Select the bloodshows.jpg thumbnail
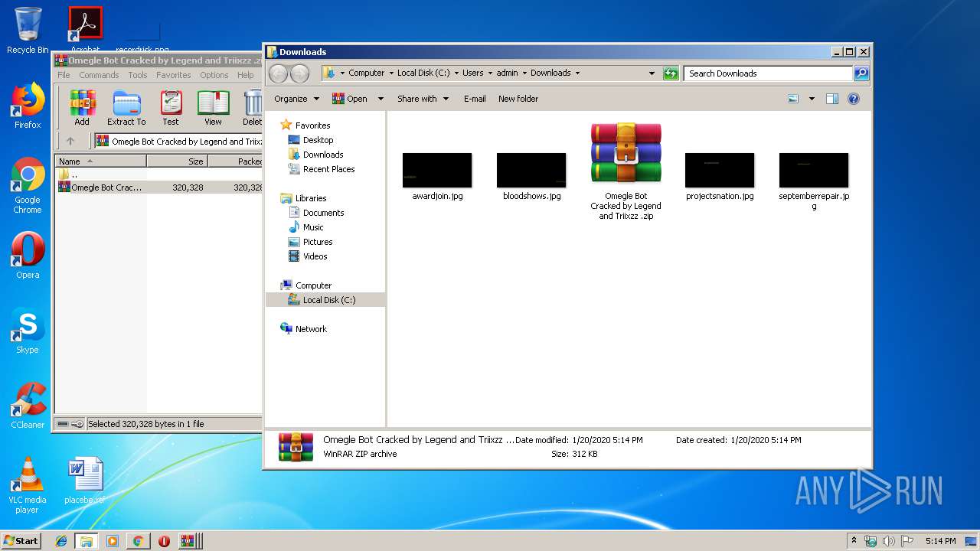This screenshot has height=551, width=980. coord(531,176)
